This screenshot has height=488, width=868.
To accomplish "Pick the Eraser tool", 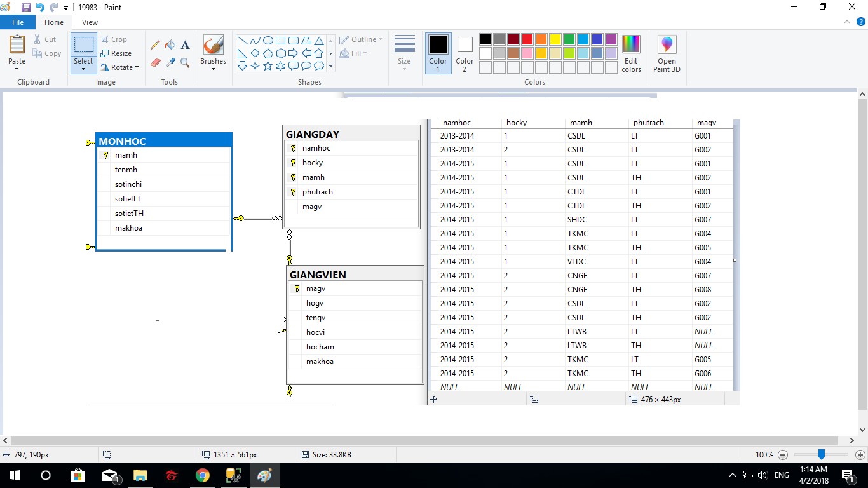I will click(x=155, y=62).
